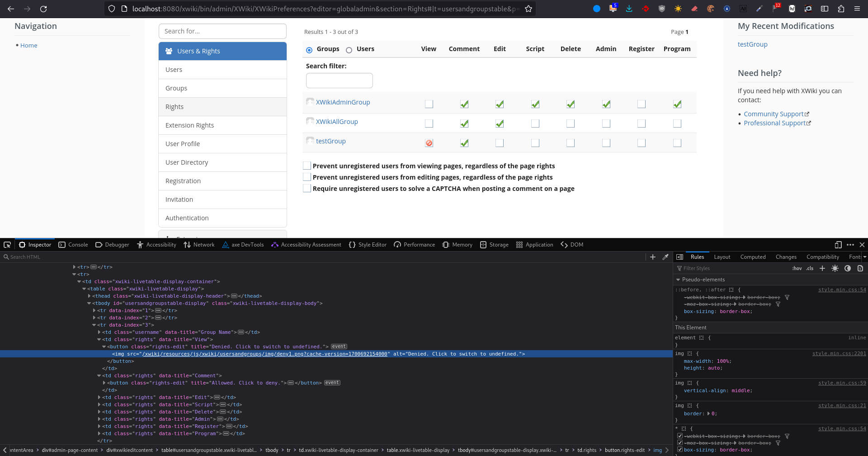868x456 pixels.
Task: Open the sidebar tabs overflow dropdown arrow
Action: pyautogui.click(x=865, y=257)
